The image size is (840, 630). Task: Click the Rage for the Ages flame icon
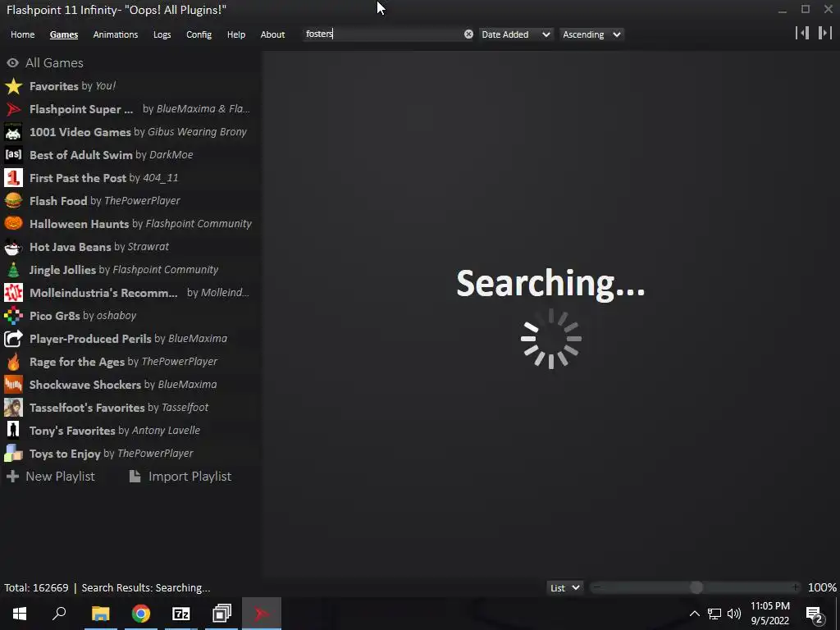click(x=13, y=362)
